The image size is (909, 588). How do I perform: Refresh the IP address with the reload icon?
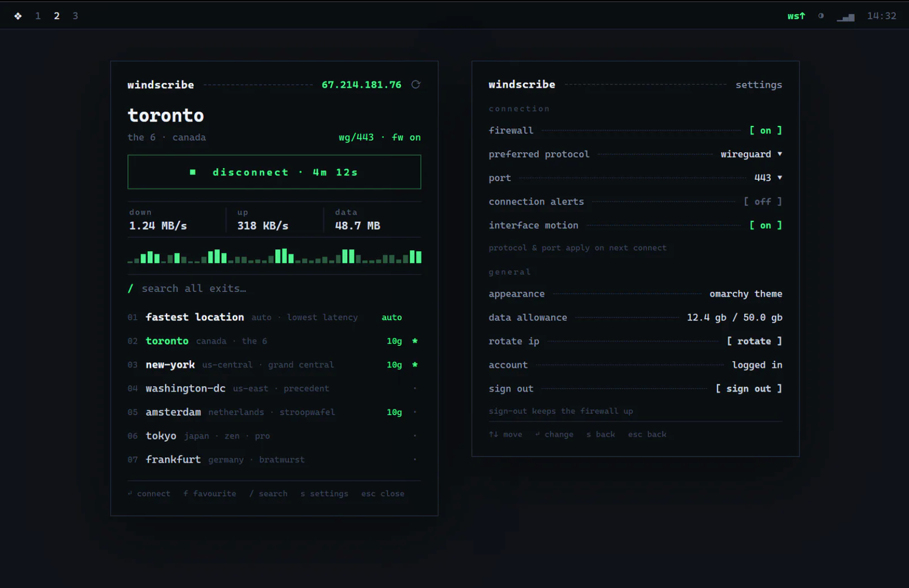pyautogui.click(x=416, y=84)
